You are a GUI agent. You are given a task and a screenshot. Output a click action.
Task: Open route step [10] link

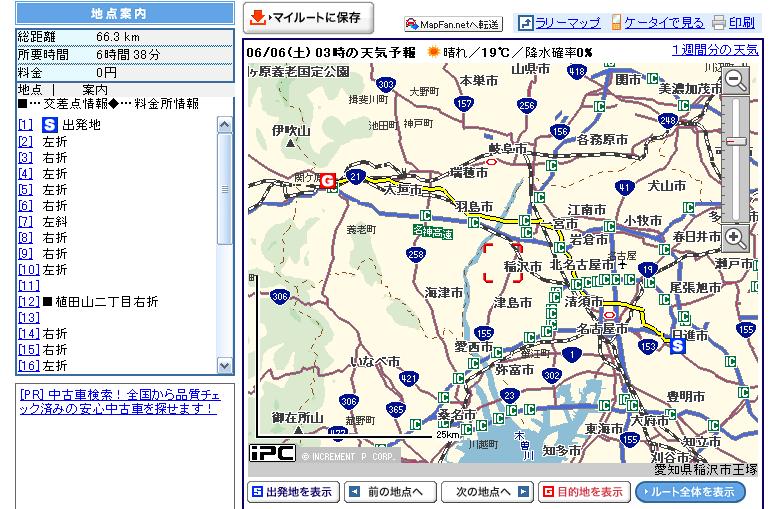(x=29, y=270)
